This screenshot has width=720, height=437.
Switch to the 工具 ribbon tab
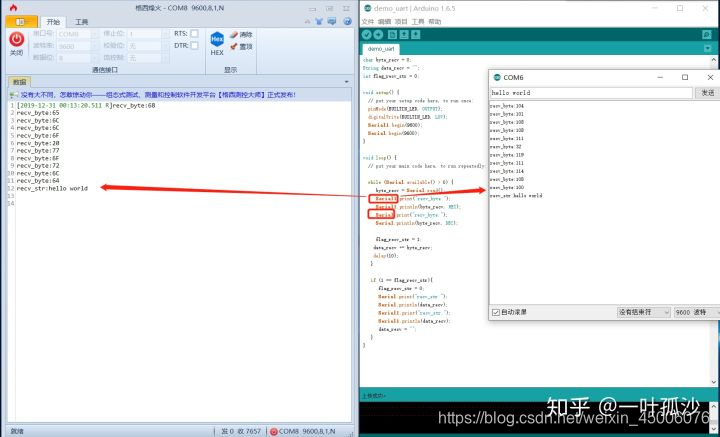81,22
